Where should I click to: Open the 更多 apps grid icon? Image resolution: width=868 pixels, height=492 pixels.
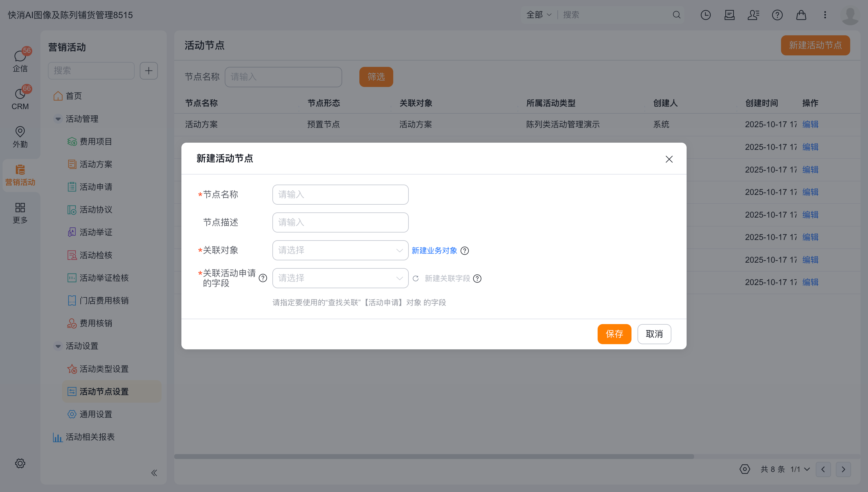coord(20,213)
